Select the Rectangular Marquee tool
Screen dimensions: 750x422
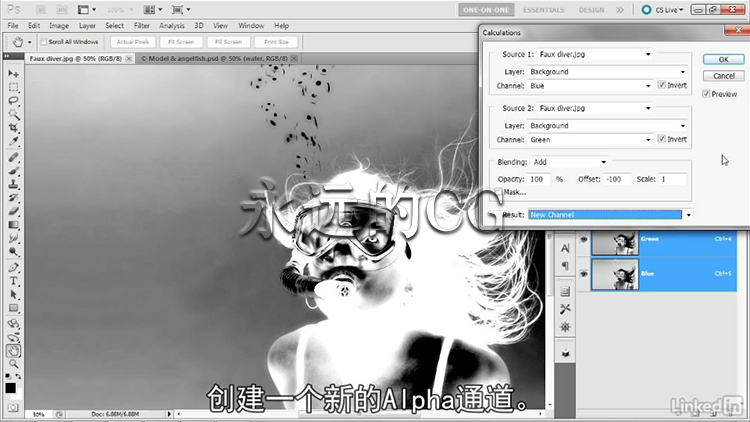pos(13,87)
